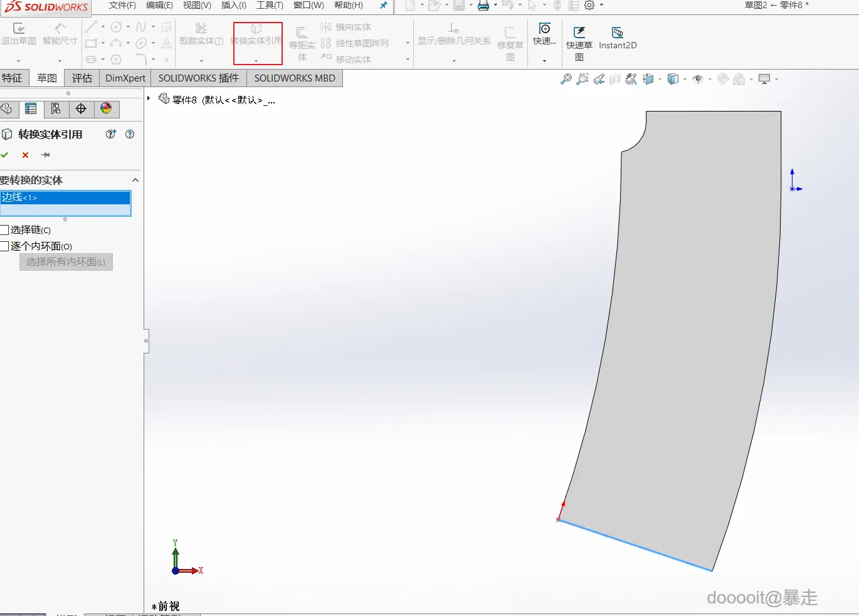This screenshot has width=859, height=616.
Task: Open the 快速... snaps dropdown arrow
Action: click(x=544, y=61)
